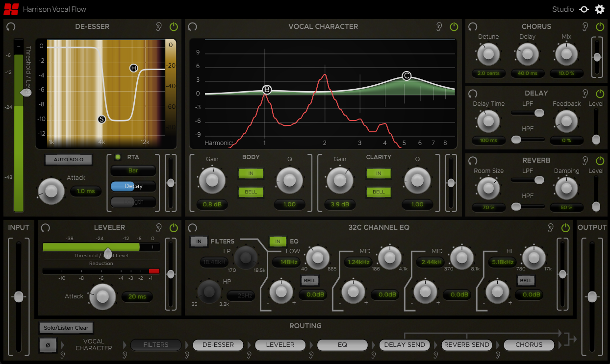
Task: Click the C node on Vocal Character graph
Action: coord(407,76)
